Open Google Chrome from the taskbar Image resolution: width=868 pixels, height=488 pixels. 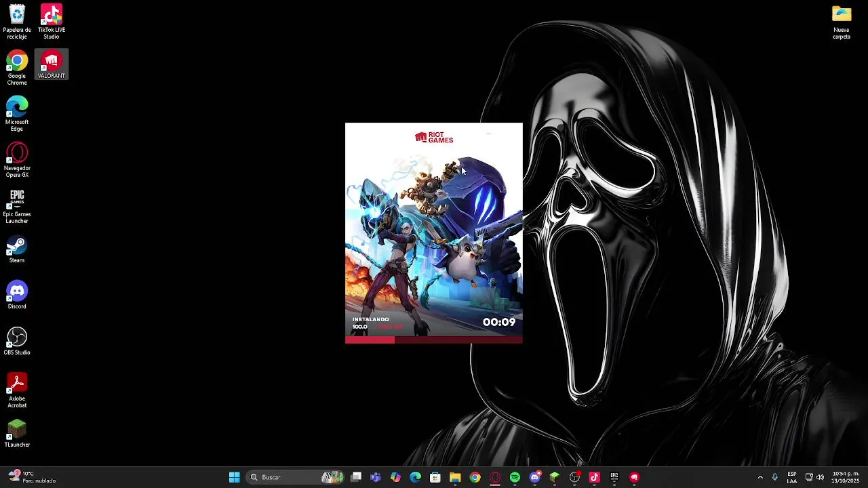point(475,477)
